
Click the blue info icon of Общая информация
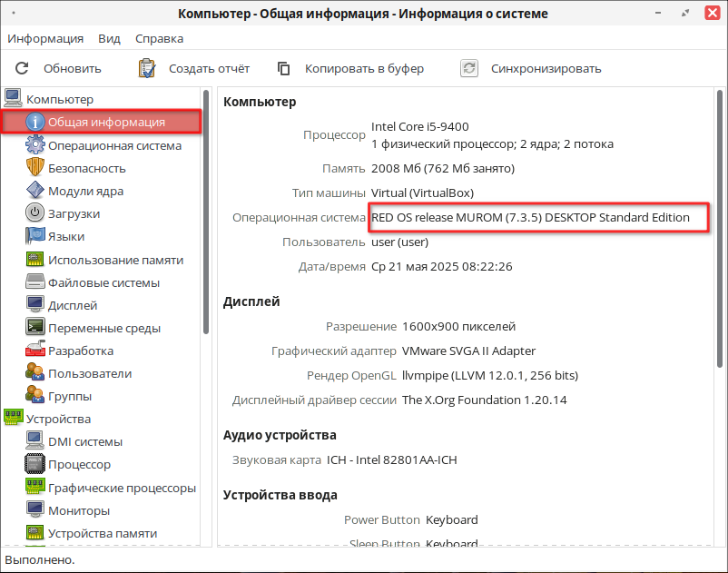pyautogui.click(x=34, y=122)
